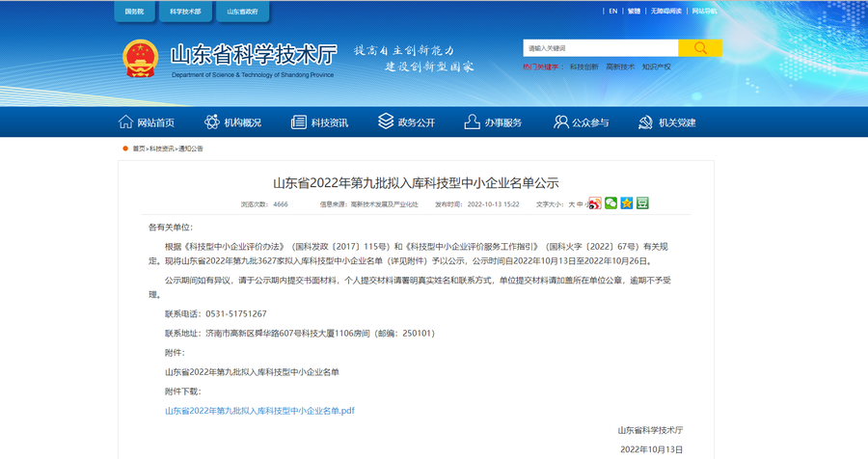This screenshot has height=459, width=868.
Task: Click publish time 2022-10-13 15:22
Action: (x=493, y=204)
